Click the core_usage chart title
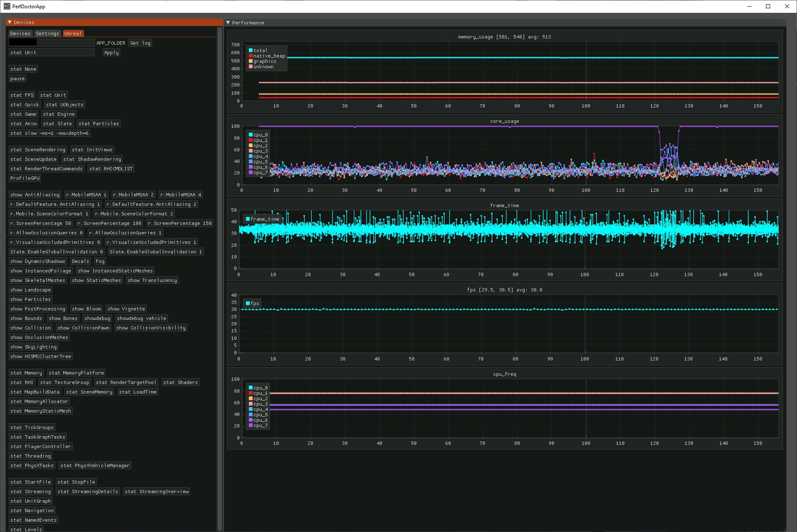Screen dimensions: 797x532 tap(504, 121)
